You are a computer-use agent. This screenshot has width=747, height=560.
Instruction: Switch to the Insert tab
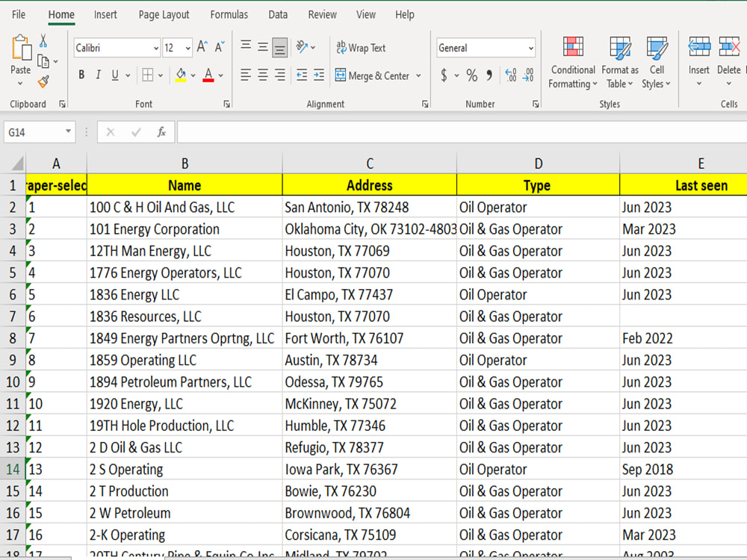click(105, 15)
